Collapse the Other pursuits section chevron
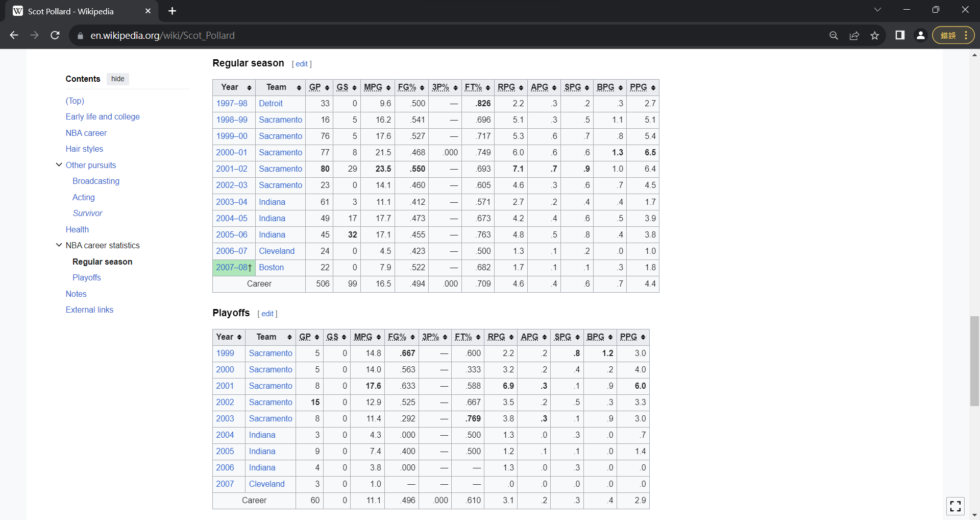 click(59, 165)
